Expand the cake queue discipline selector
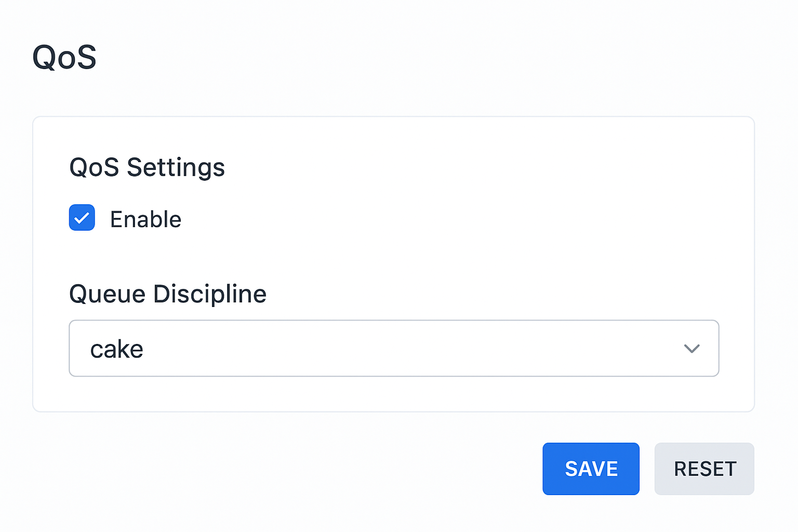 (x=393, y=348)
